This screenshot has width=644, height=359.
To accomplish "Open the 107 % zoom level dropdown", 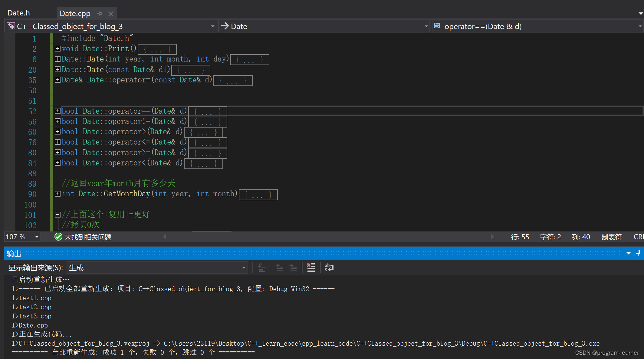I will (x=37, y=237).
